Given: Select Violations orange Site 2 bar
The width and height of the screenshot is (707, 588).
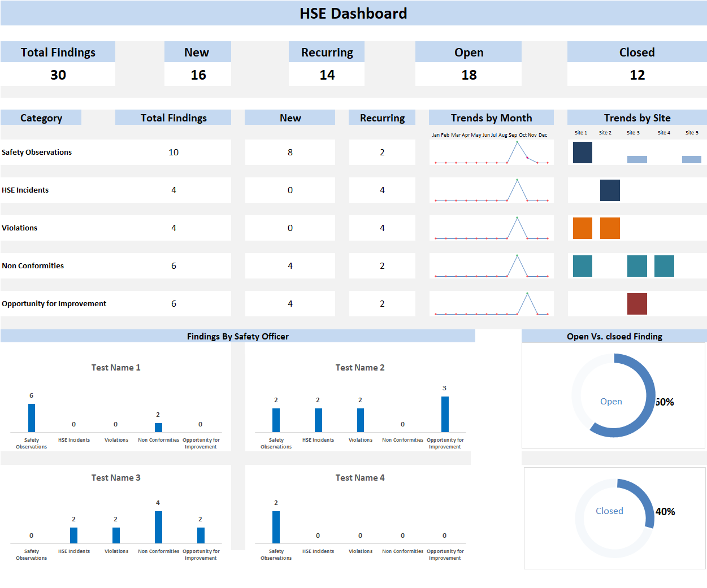Looking at the screenshot, I should tap(610, 228).
